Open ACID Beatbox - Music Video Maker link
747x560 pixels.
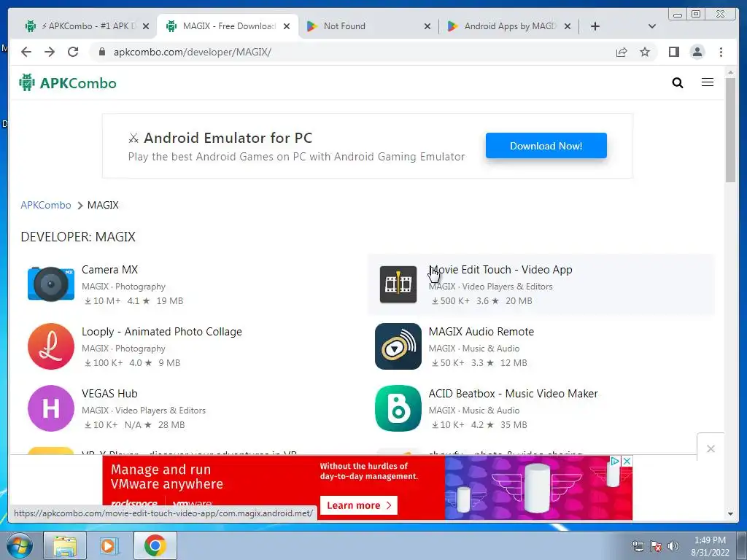(x=513, y=393)
